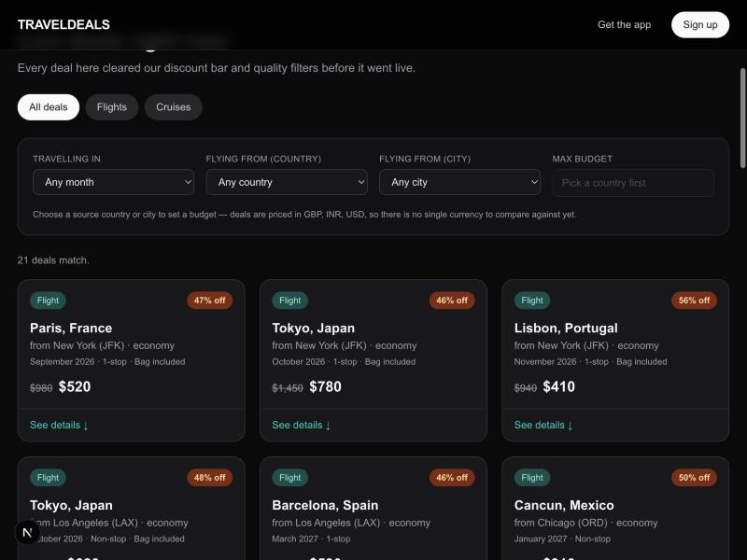Click the $410 price
The width and height of the screenshot is (747, 560).
click(558, 386)
